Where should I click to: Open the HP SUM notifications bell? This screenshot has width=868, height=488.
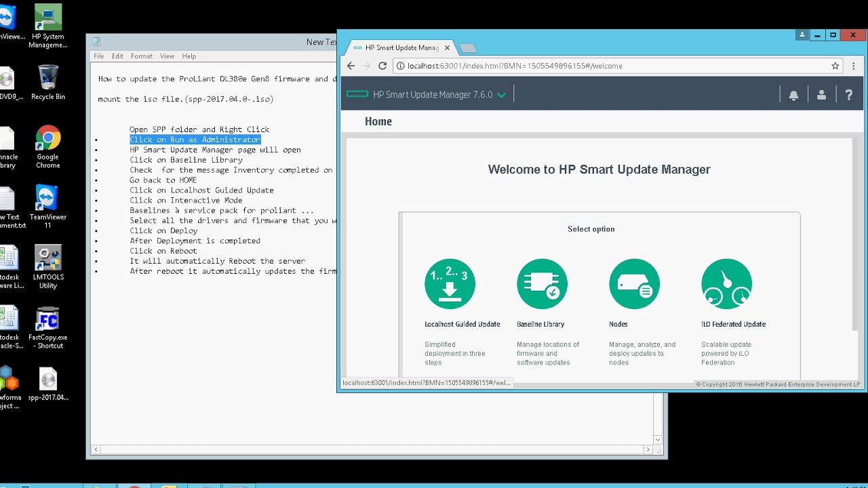click(x=793, y=95)
